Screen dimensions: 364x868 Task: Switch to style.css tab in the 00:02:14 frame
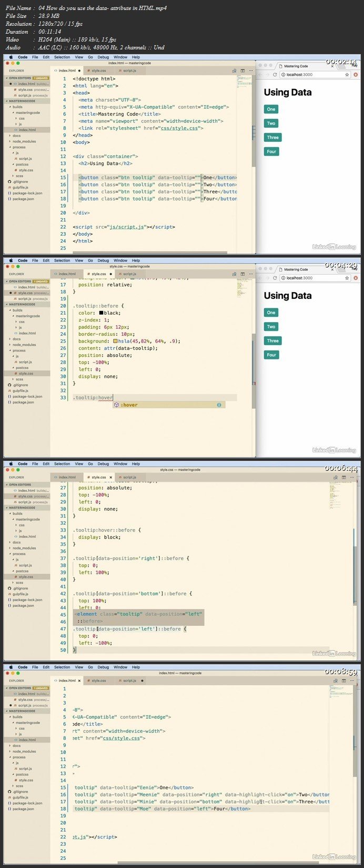pyautogui.click(x=98, y=70)
